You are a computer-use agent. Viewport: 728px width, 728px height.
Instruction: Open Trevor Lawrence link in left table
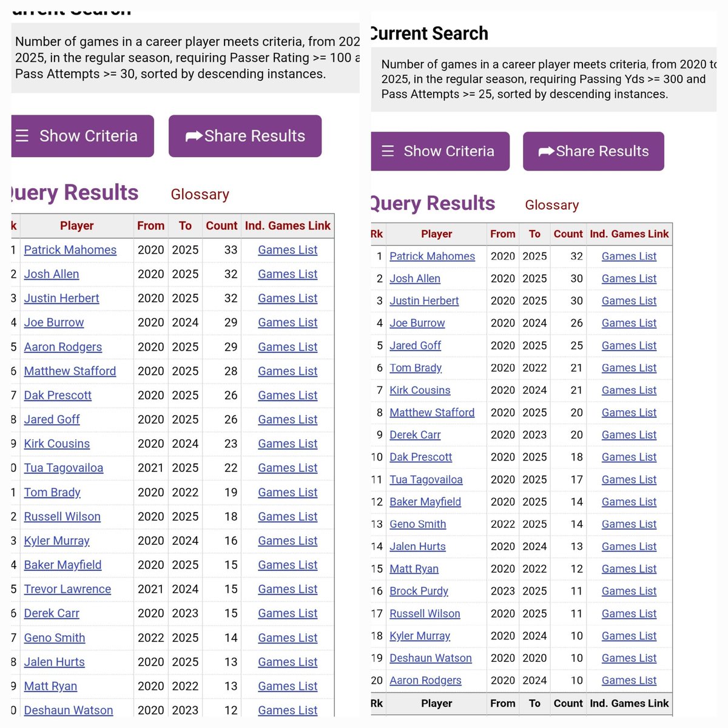click(67, 589)
